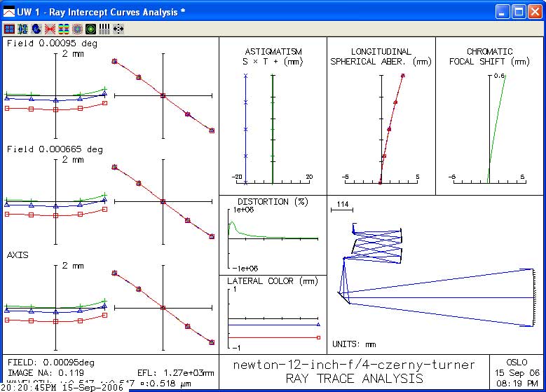
Task: Click the Chromatic Focal Shift graph
Action: (x=489, y=126)
